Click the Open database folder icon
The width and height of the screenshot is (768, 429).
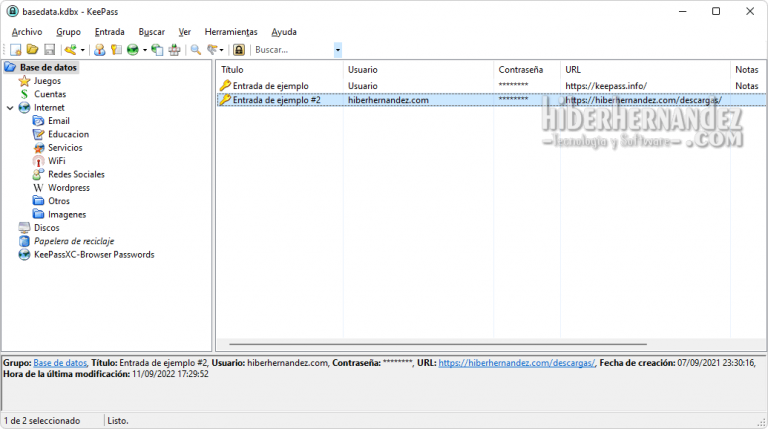click(x=32, y=49)
